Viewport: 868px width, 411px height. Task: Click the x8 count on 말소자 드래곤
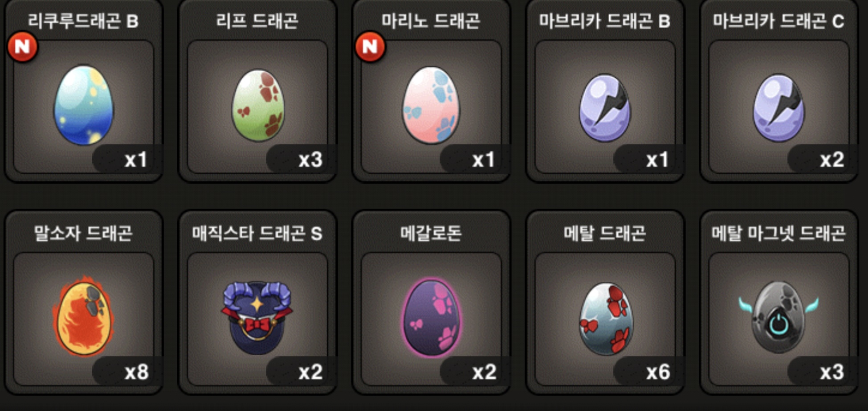[136, 372]
